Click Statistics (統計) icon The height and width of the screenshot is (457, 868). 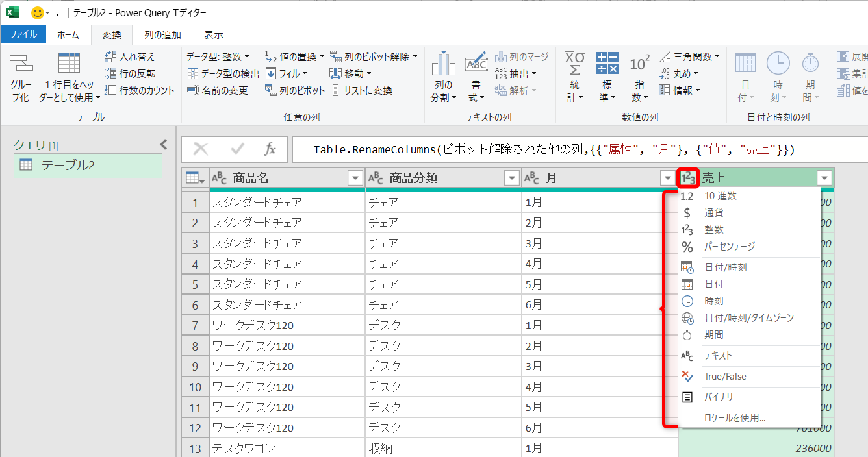coord(574,64)
